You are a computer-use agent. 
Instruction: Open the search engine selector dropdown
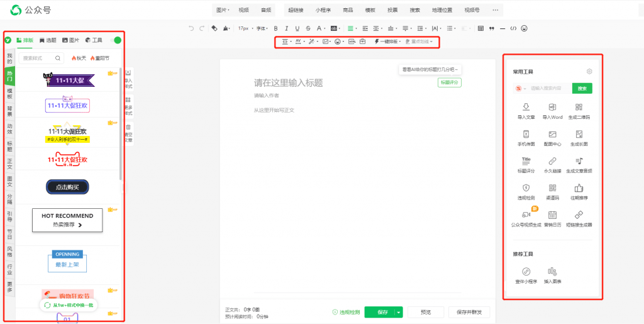[x=520, y=88]
